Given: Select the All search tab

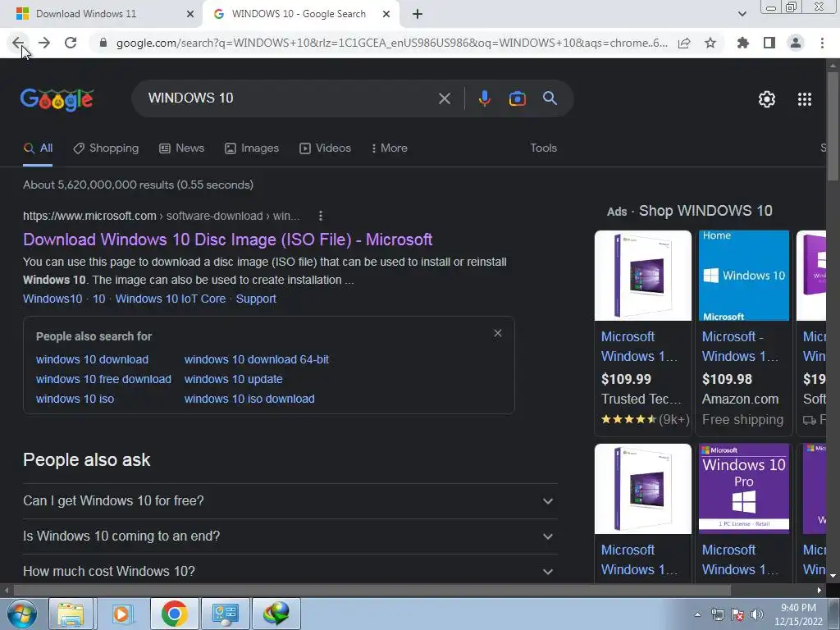Looking at the screenshot, I should (38, 148).
